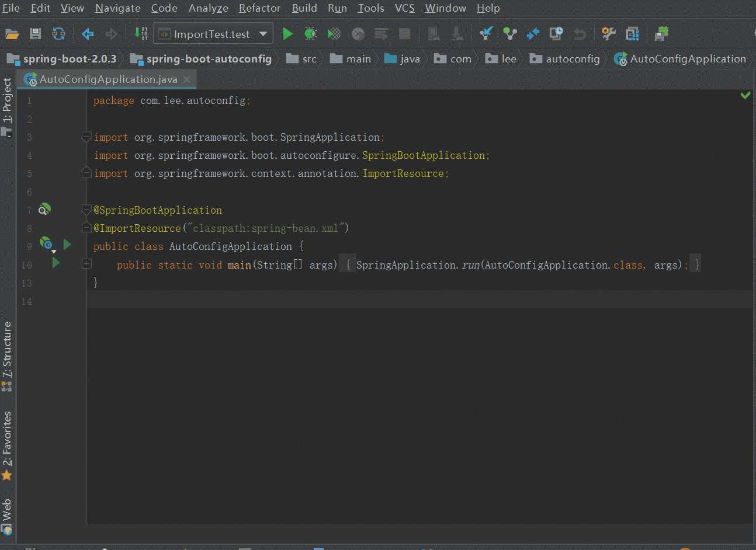The width and height of the screenshot is (756, 550).
Task: Open the File menu
Action: pyautogui.click(x=11, y=8)
